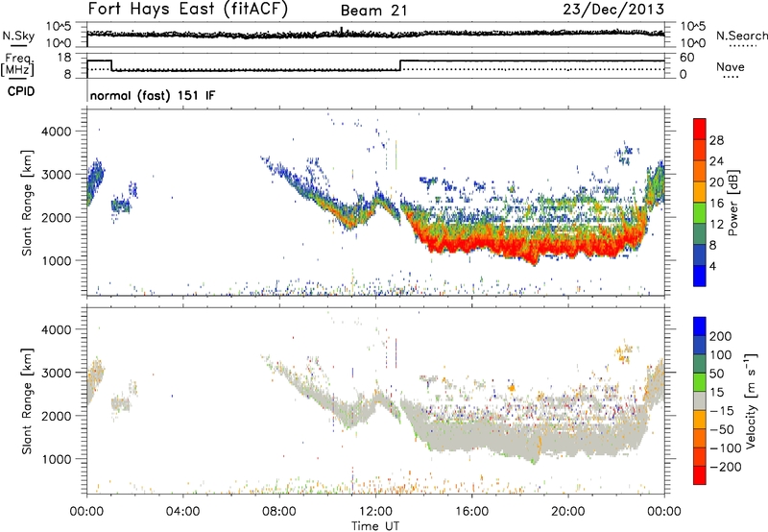
Task: Click the bright blue swatch at the top of the Velocity colorbar
Action: [x=700, y=326]
